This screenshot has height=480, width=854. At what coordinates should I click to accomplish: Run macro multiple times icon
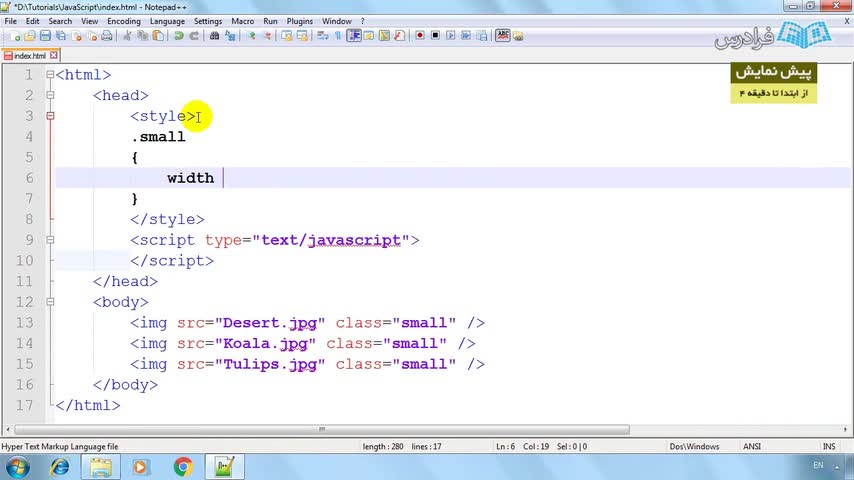pyautogui.click(x=466, y=35)
